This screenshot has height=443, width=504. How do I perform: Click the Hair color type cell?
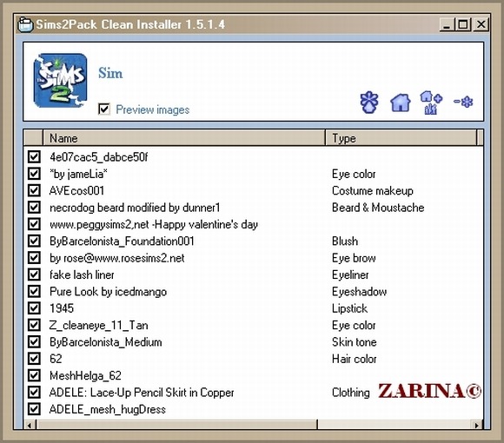pyautogui.click(x=355, y=359)
